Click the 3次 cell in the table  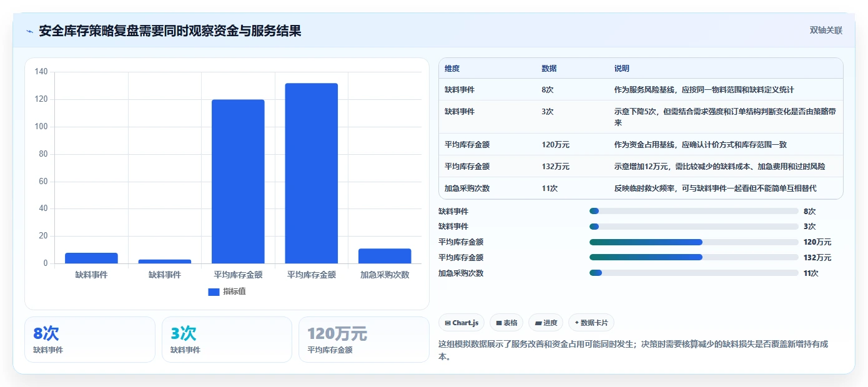coord(548,112)
